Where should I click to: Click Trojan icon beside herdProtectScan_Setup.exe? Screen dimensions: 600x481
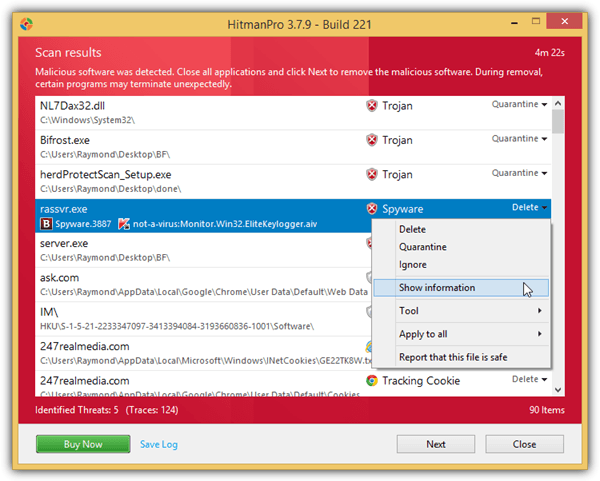[371, 175]
